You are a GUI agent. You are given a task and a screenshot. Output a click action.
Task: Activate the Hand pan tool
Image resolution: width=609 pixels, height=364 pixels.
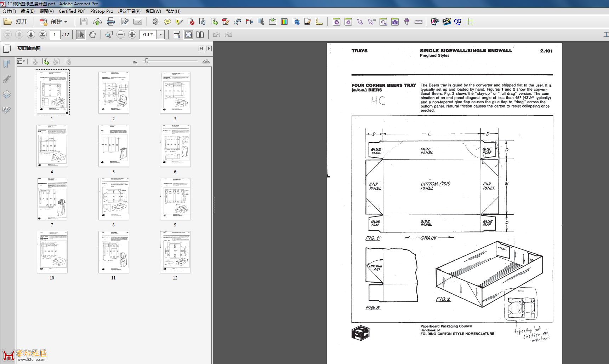pyautogui.click(x=92, y=34)
